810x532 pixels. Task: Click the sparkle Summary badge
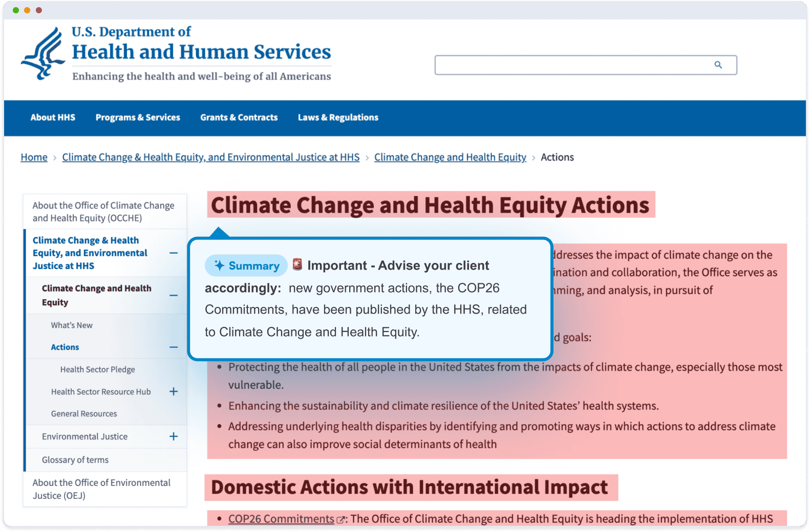coord(246,265)
